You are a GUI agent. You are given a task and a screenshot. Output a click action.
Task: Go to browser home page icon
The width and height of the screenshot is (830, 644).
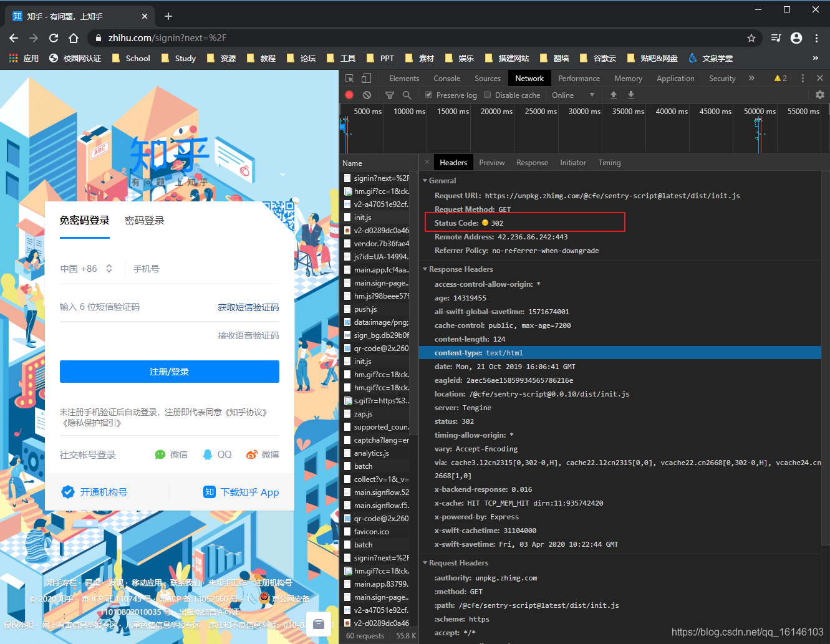74,38
